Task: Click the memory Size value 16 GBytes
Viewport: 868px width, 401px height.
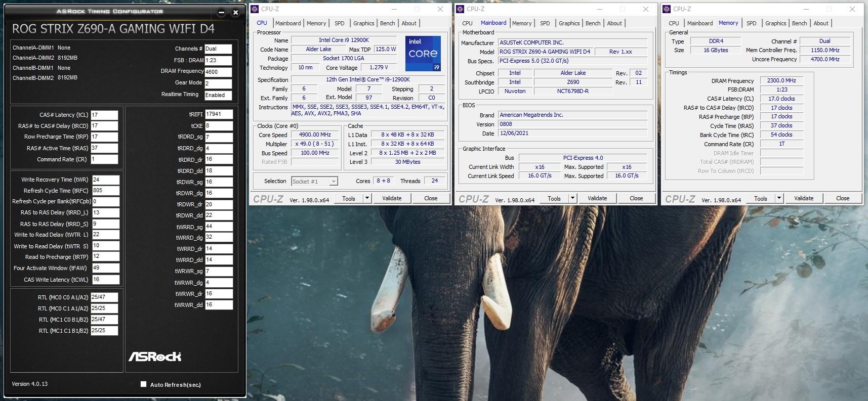Action: (x=716, y=50)
